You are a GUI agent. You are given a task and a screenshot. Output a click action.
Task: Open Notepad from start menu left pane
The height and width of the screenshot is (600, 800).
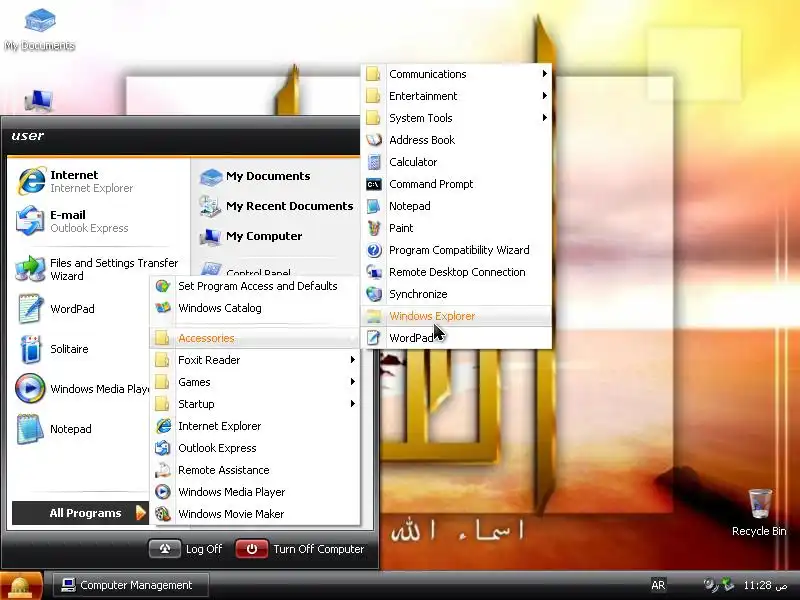(56, 429)
